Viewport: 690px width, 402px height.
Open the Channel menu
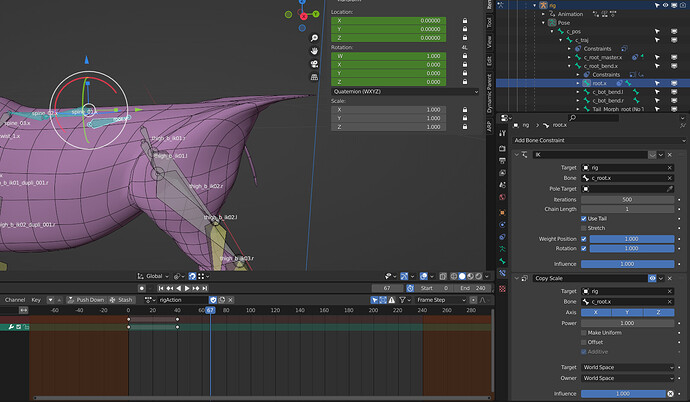tap(15, 300)
